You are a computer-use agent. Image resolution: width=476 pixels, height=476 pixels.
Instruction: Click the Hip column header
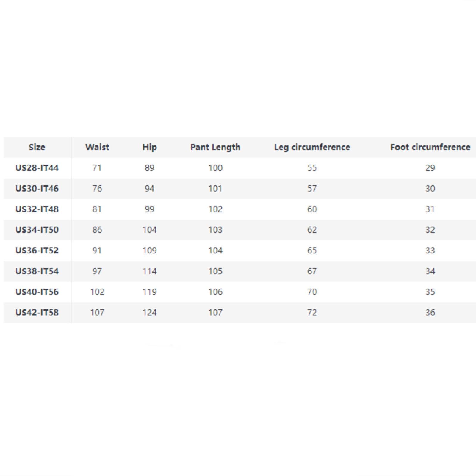tap(149, 148)
